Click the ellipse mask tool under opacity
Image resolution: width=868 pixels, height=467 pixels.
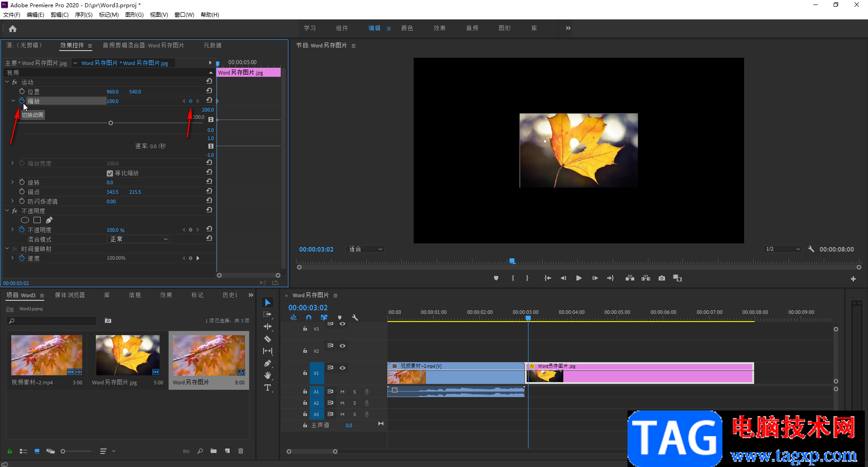25,220
